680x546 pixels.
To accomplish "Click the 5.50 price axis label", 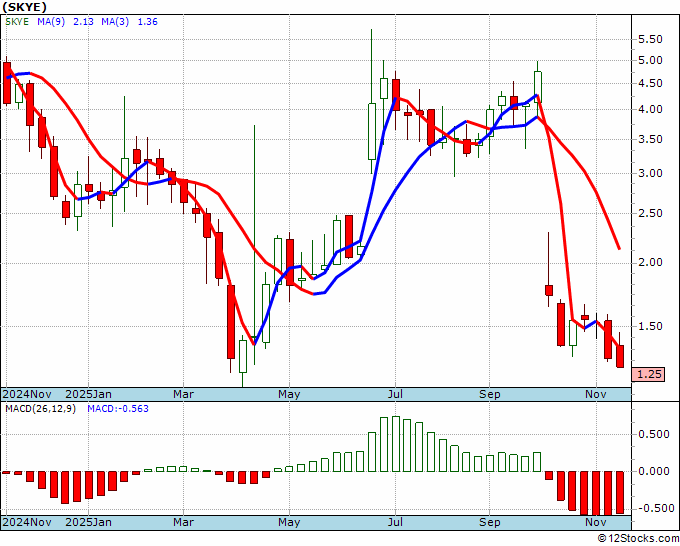I will [651, 39].
